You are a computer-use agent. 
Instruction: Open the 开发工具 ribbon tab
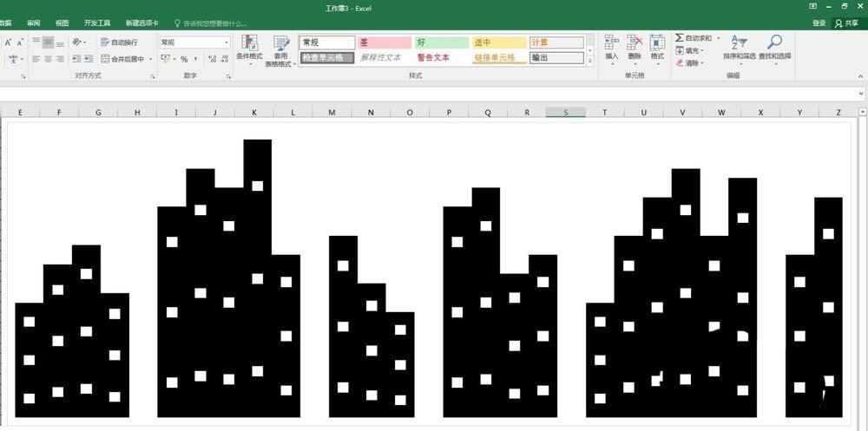tap(97, 23)
